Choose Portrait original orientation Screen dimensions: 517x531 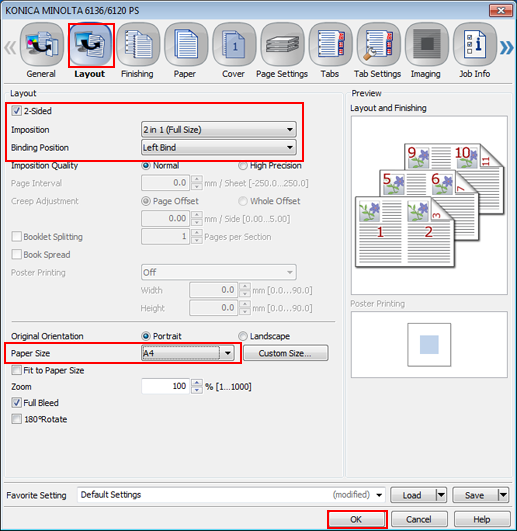pos(146,336)
